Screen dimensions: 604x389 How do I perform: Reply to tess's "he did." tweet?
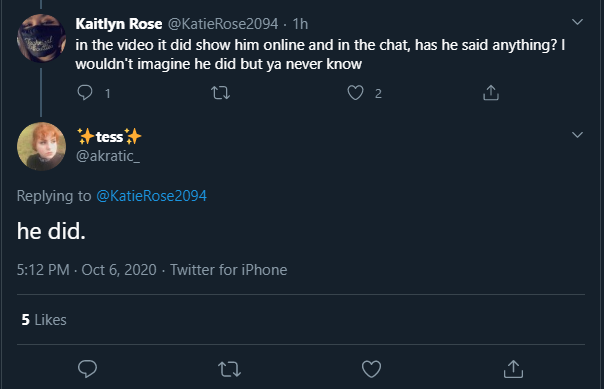coord(87,369)
